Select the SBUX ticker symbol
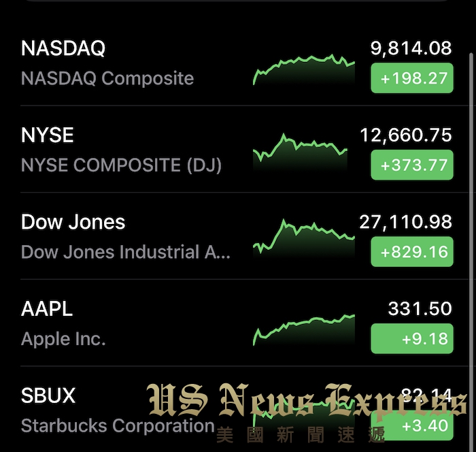The width and height of the screenshot is (476, 452). [48, 395]
